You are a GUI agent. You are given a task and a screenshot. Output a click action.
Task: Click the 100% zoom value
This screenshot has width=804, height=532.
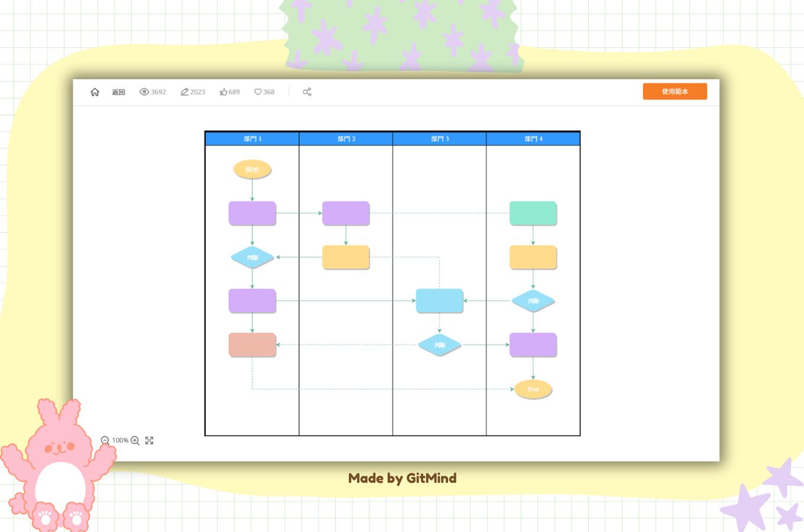(120, 440)
